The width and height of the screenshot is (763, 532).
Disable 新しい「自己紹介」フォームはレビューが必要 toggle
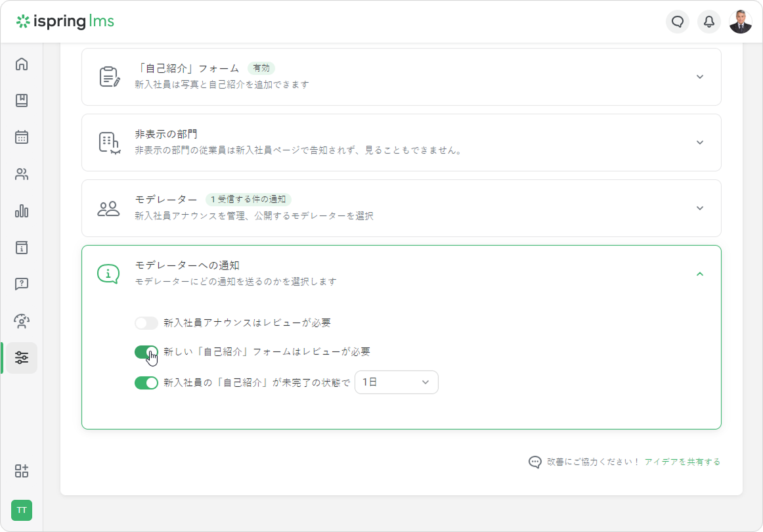[146, 352]
